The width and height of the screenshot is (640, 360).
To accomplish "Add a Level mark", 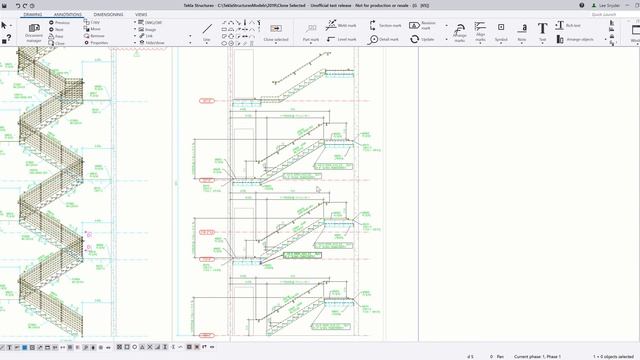I will click(x=341, y=39).
